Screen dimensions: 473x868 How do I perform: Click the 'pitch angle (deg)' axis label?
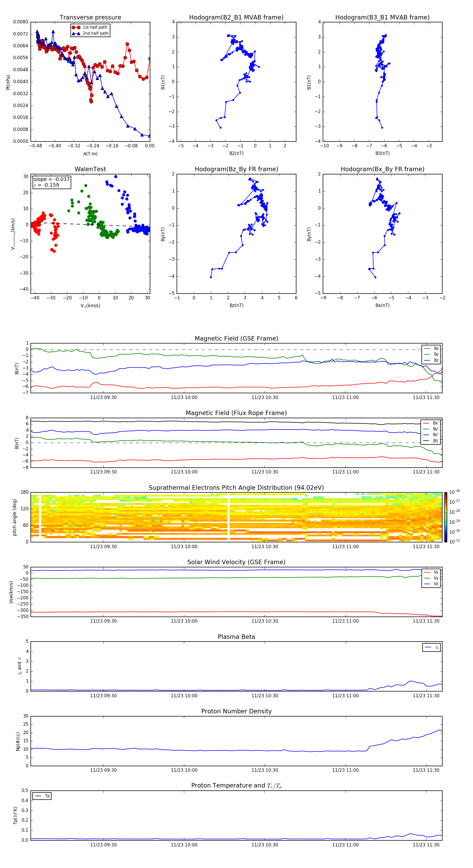click(15, 517)
